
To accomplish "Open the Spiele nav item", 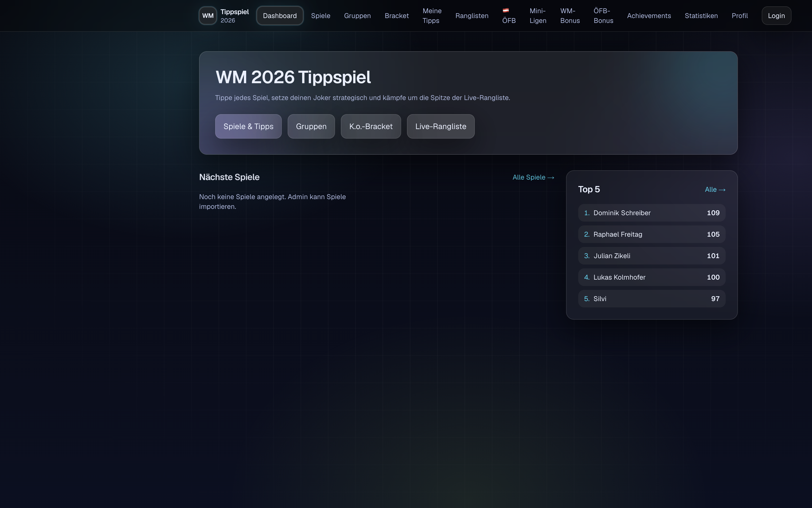I will coord(321,16).
